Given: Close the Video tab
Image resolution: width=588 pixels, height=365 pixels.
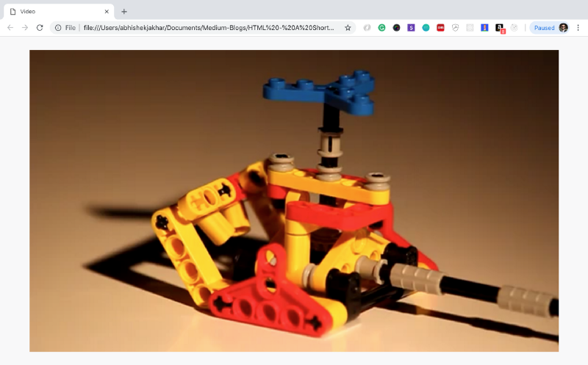Looking at the screenshot, I should pyautogui.click(x=107, y=12).
